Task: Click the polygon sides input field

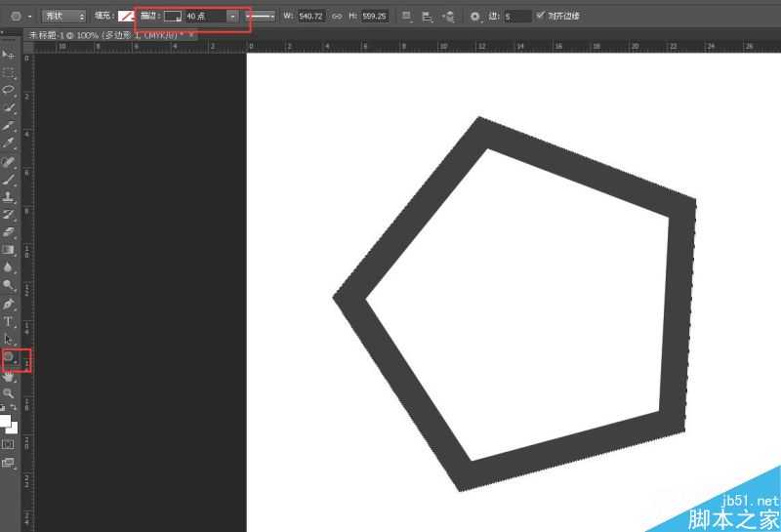Action: 516,17
